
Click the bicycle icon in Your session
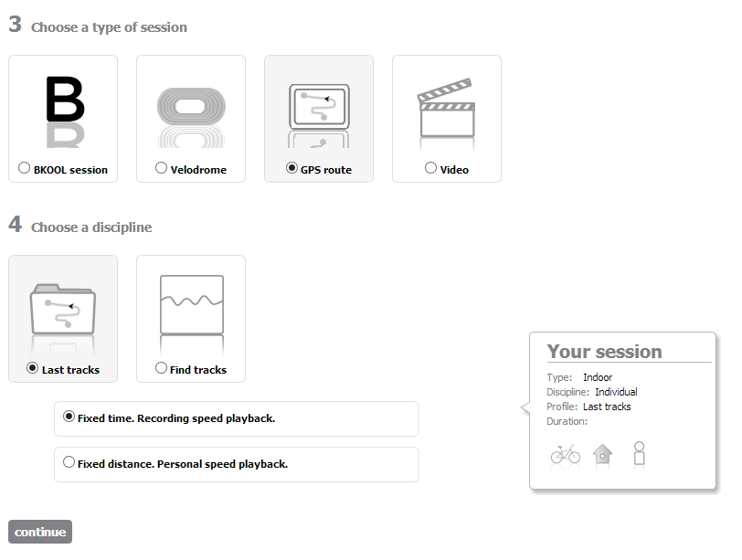[566, 454]
